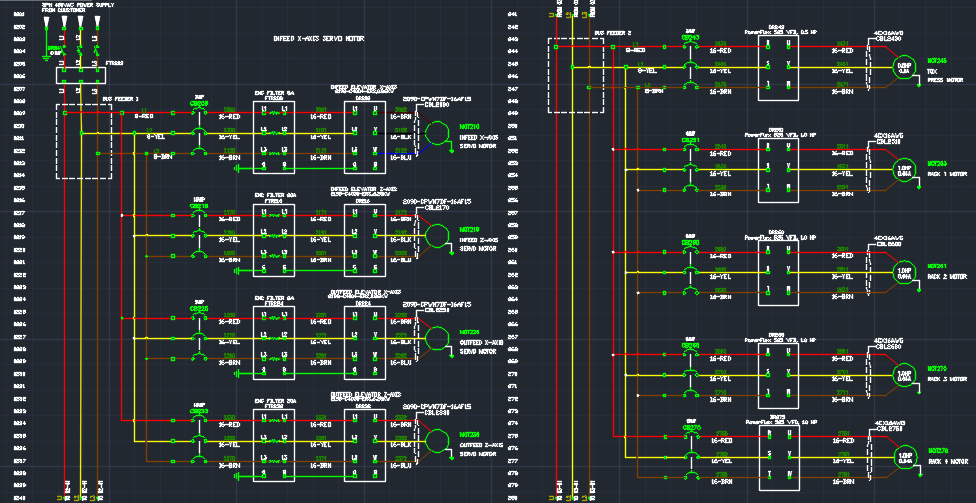976x503 pixels.
Task: Click the Infeed X-Axis Servo Motor title text
Action: 318,37
